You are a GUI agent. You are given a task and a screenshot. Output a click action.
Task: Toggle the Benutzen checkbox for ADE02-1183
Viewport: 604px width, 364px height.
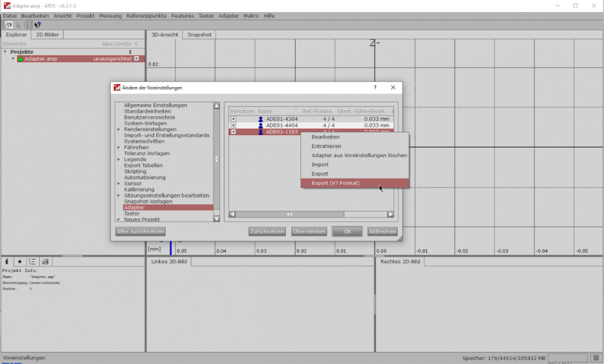233,131
